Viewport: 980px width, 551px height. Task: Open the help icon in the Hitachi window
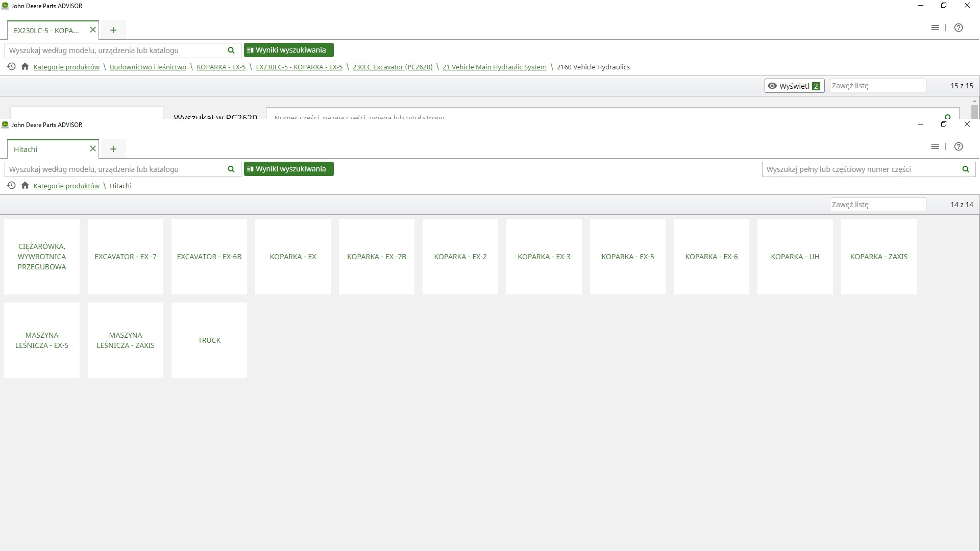click(959, 147)
